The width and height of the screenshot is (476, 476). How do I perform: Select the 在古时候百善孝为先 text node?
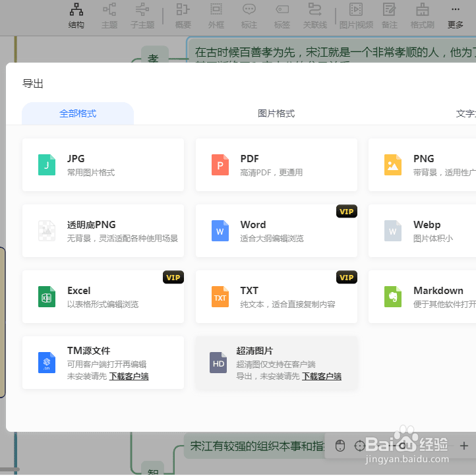click(332, 51)
